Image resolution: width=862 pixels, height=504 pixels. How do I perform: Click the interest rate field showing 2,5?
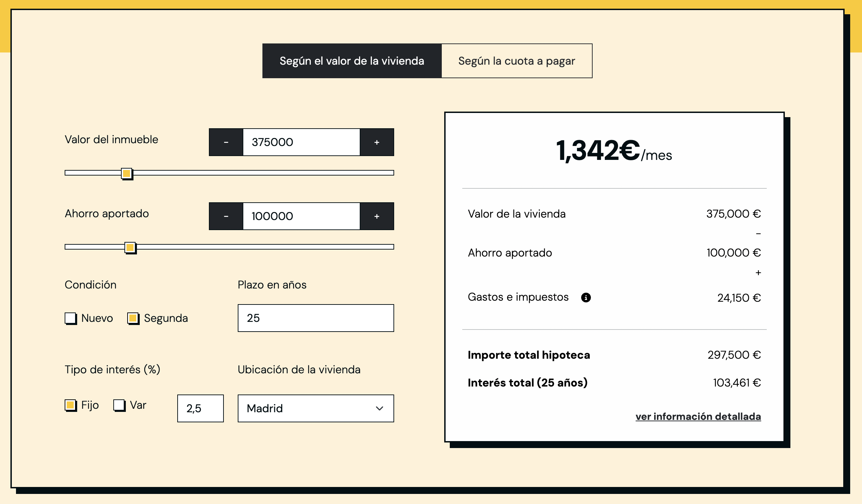coord(201,408)
